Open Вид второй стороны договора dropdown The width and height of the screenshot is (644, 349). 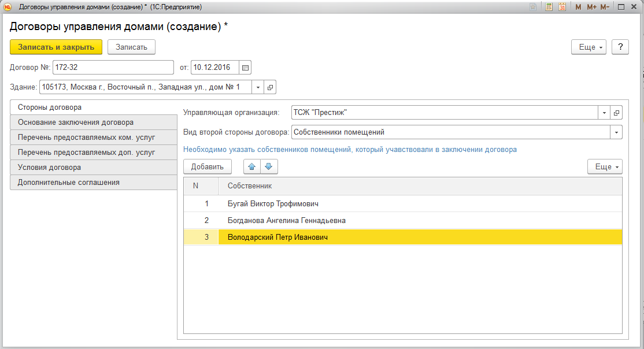click(x=616, y=132)
